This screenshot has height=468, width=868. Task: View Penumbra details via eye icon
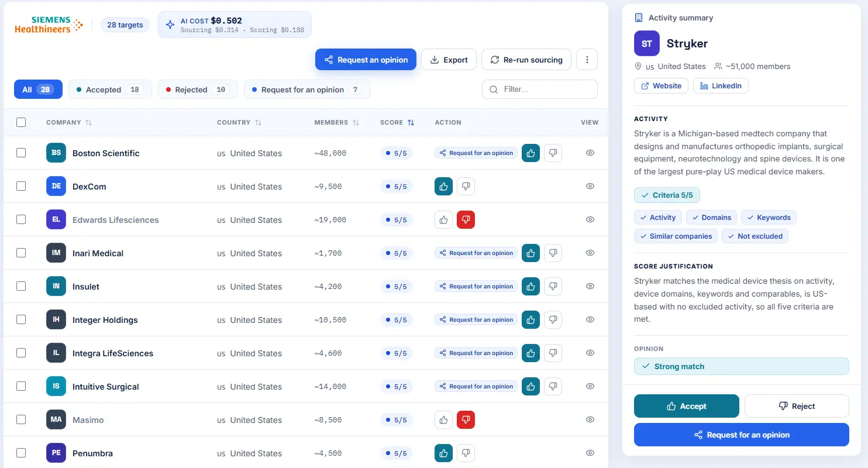(x=590, y=453)
